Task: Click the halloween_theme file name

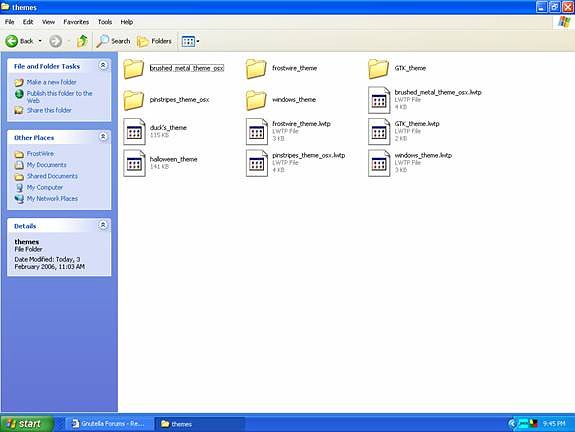Action: pos(173,159)
